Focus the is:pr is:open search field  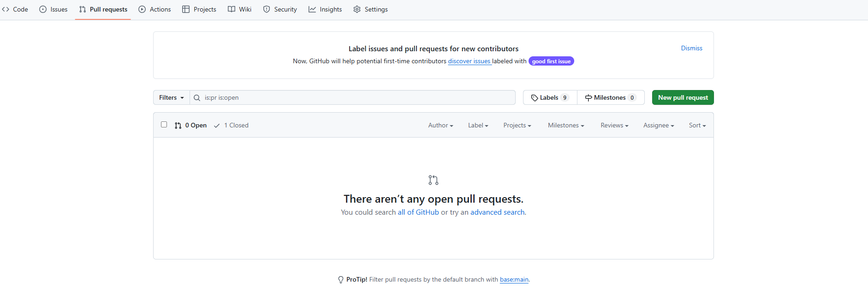click(353, 97)
